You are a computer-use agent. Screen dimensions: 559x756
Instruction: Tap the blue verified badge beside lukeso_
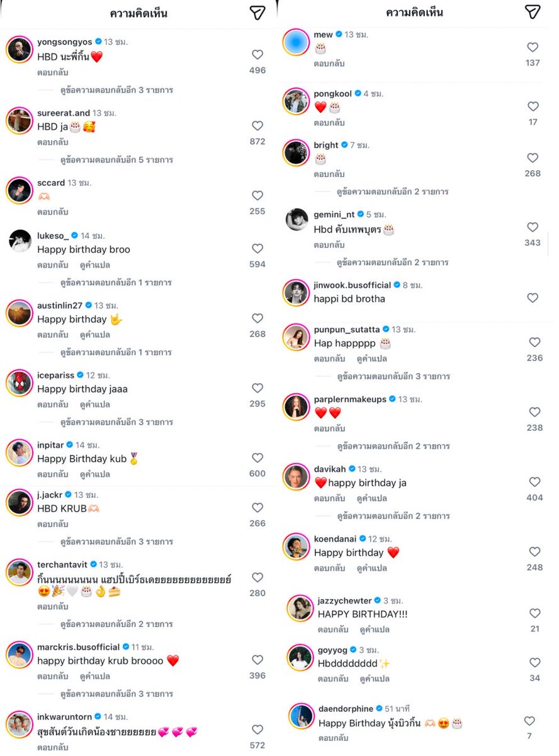click(x=75, y=236)
